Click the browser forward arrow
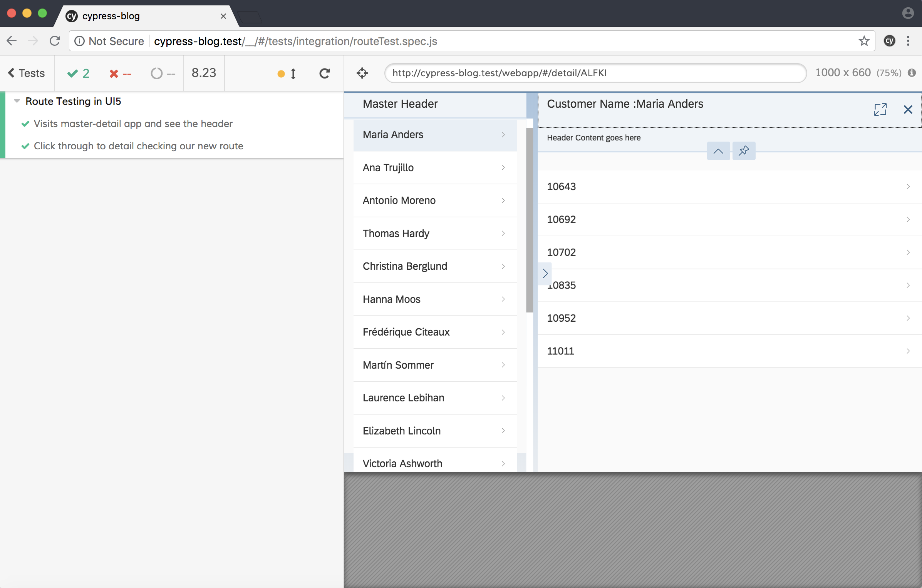The image size is (922, 588). (34, 41)
